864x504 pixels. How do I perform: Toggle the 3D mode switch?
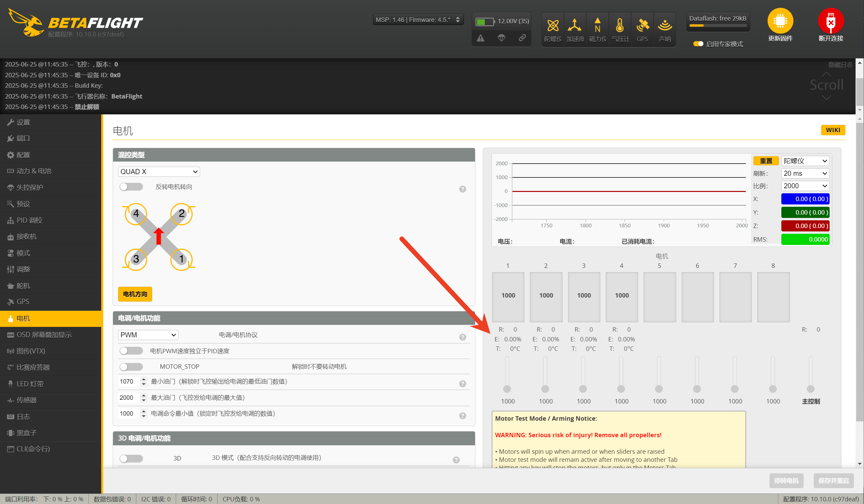pos(131,458)
